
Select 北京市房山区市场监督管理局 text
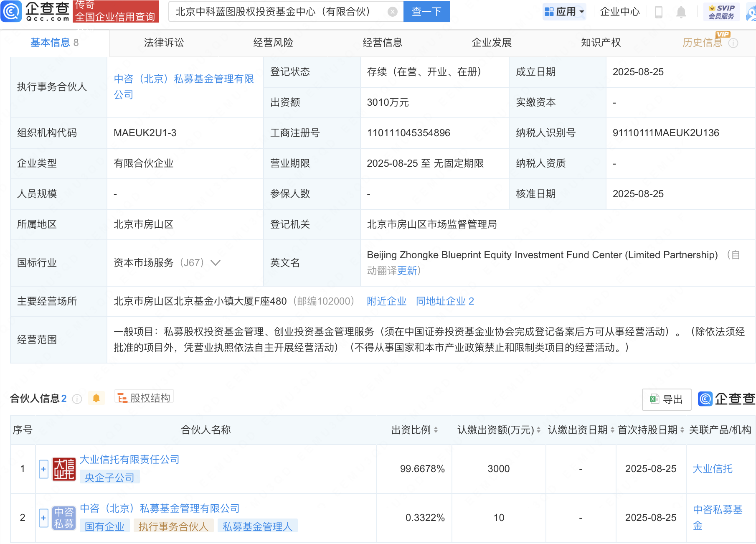(x=432, y=224)
